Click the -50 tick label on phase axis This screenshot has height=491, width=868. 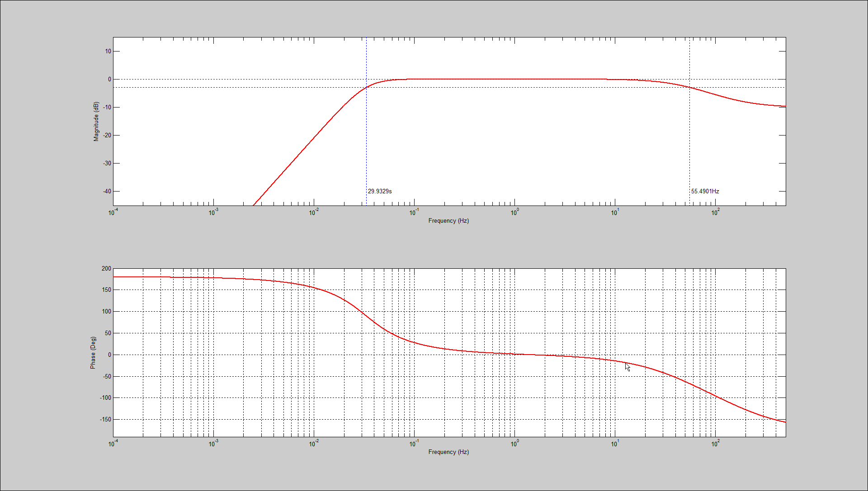click(107, 377)
